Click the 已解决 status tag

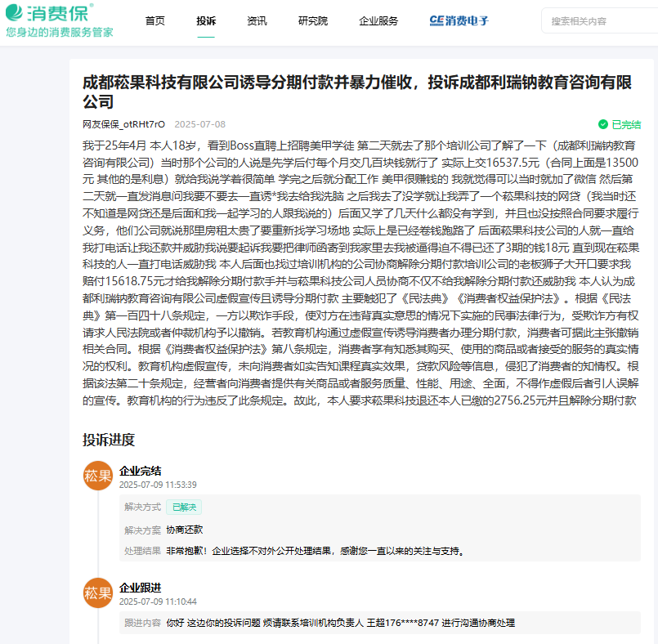(184, 508)
